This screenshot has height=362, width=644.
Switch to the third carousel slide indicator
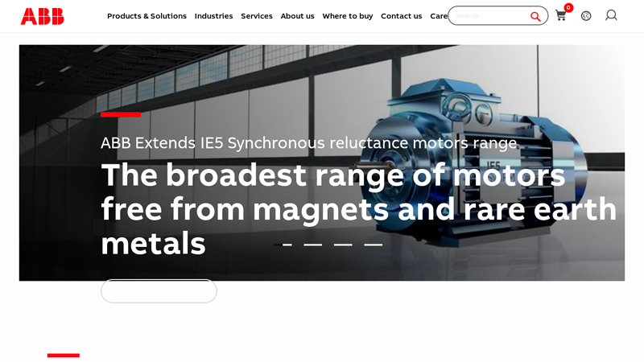pyautogui.click(x=343, y=245)
